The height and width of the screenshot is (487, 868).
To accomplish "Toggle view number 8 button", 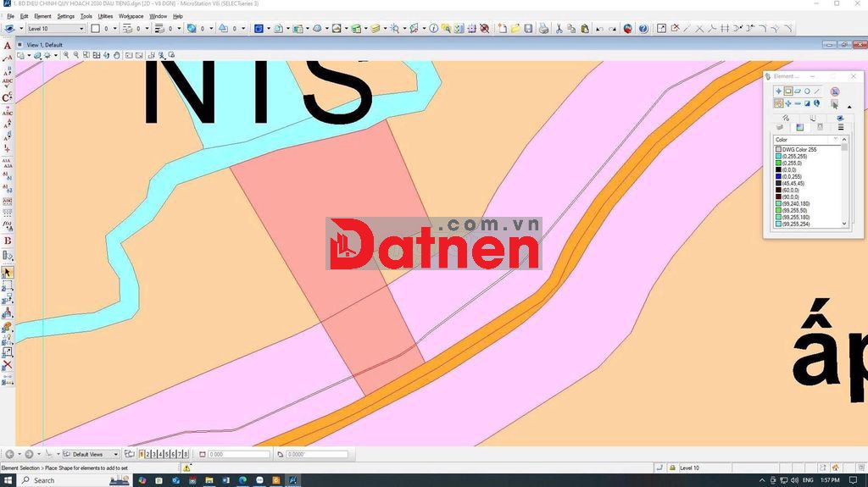I will [x=186, y=455].
